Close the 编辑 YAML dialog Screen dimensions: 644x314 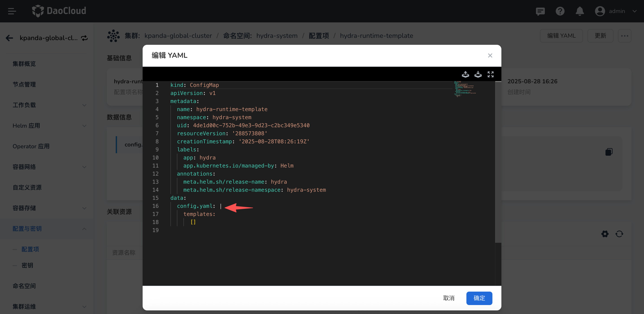pos(490,55)
